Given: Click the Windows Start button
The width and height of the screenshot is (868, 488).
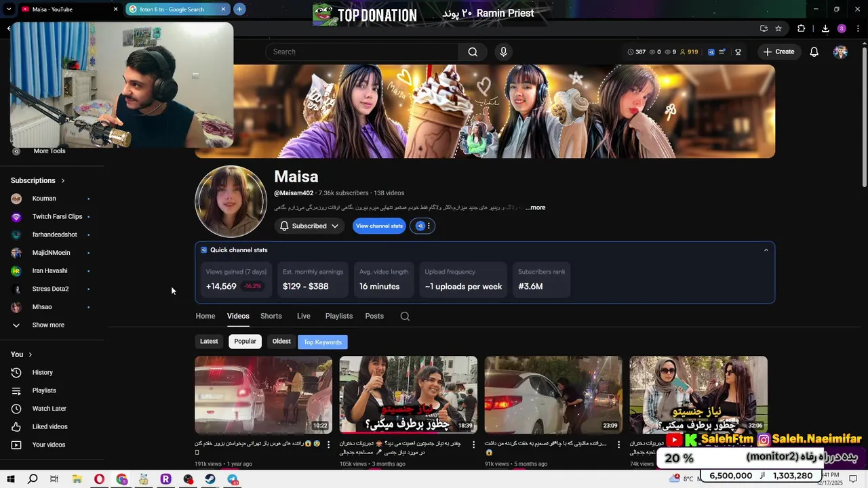Looking at the screenshot, I should click(11, 479).
